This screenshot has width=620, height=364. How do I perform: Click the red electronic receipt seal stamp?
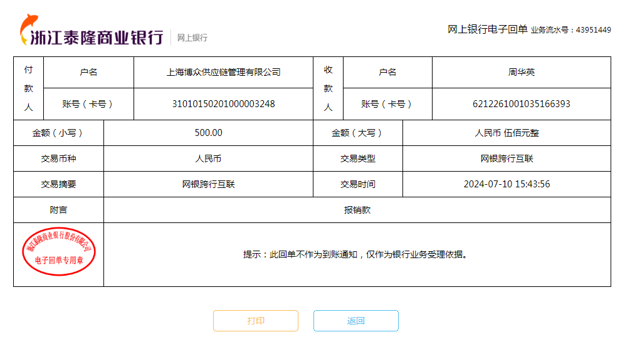tap(59, 252)
